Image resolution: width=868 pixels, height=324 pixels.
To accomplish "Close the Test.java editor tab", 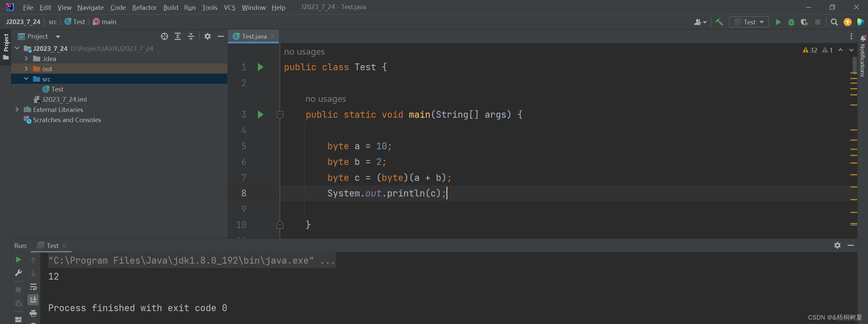I will point(273,36).
